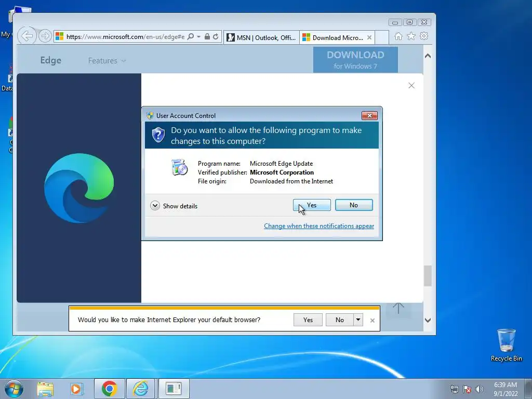Click the Microsoft Edge Update installer icon
Screen dimensions: 532x399
[x=179, y=167]
